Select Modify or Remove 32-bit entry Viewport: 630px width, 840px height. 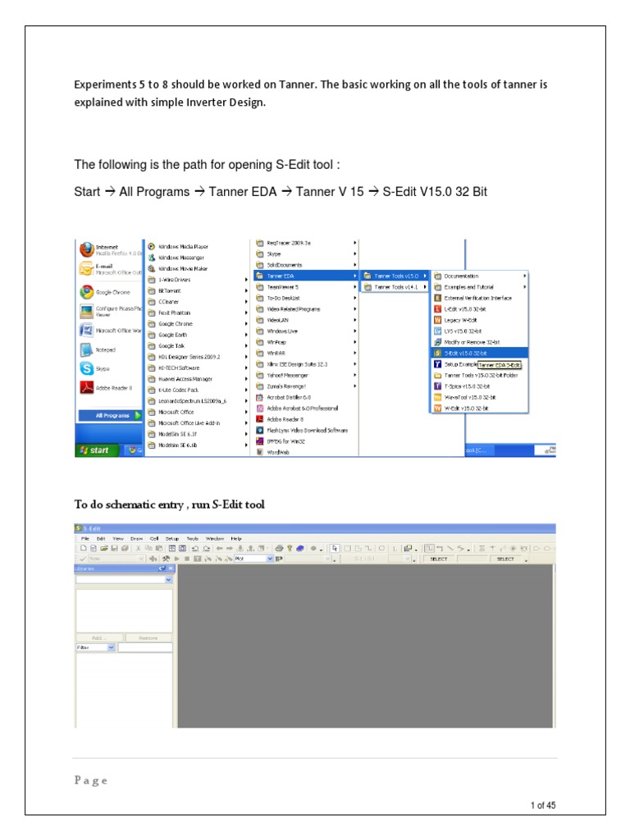point(479,342)
